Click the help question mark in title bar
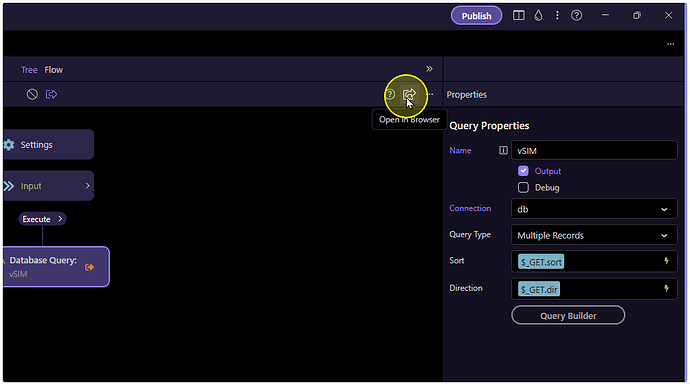This screenshot has width=690, height=384. coord(576,15)
